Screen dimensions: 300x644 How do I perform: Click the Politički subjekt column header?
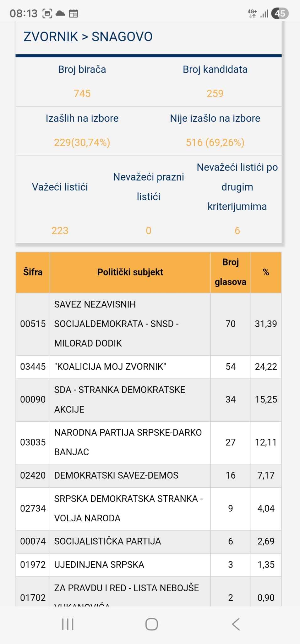130,272
